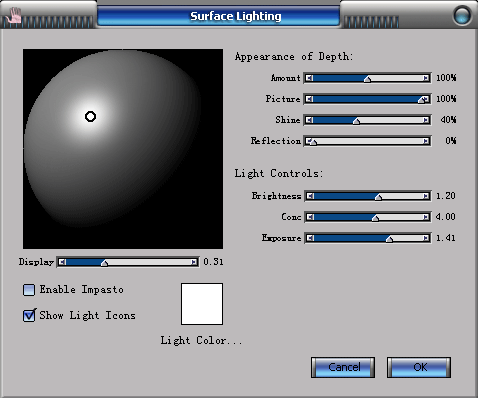Click the Cancel button
Viewport: 478px width, 398px height.
(343, 367)
